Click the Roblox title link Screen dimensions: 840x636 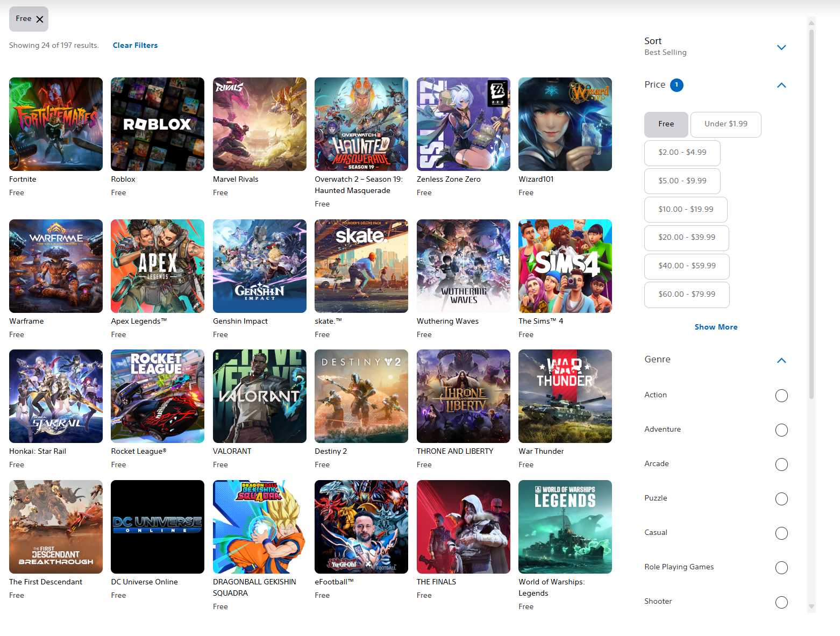tap(123, 180)
